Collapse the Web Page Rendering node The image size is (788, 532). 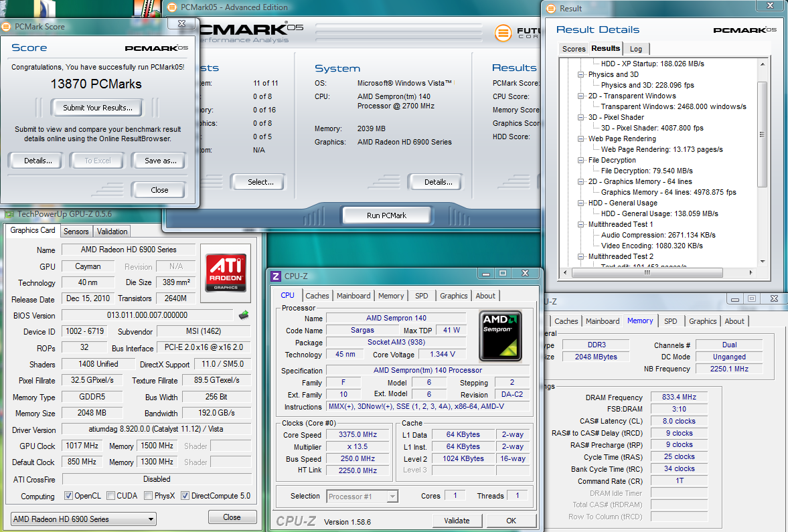[580, 139]
